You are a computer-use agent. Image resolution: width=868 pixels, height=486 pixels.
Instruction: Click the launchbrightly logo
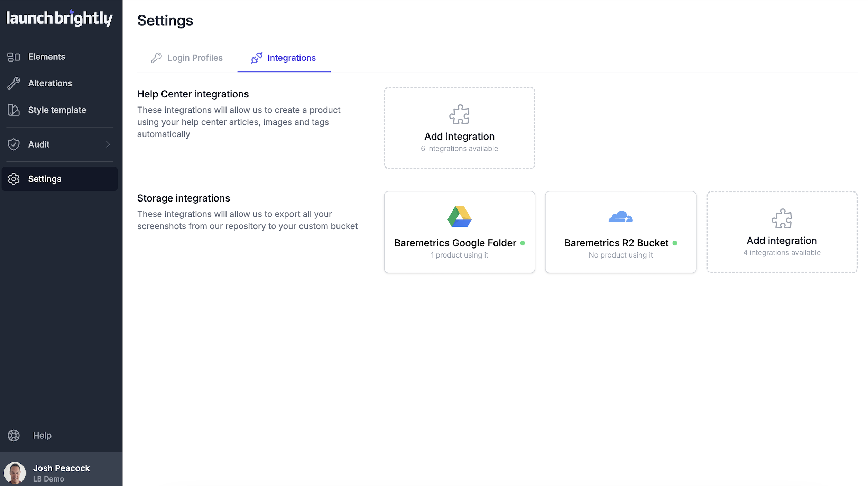click(59, 18)
